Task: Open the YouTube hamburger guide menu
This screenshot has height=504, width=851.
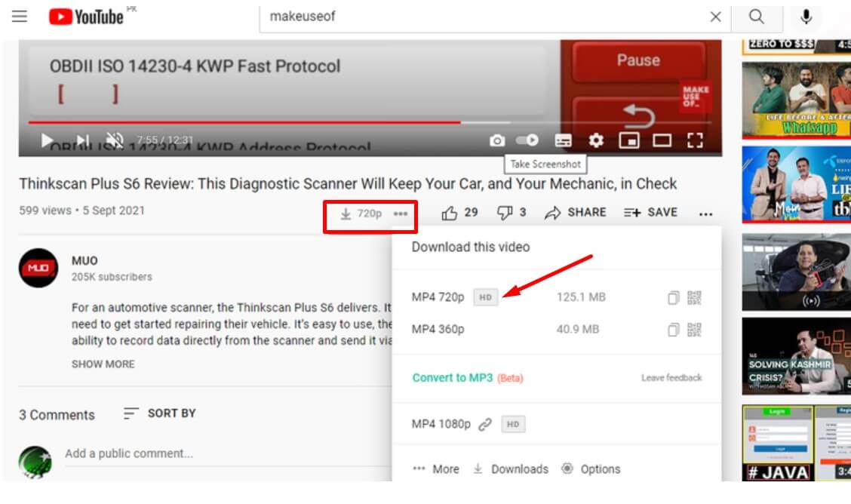Action: pyautogui.click(x=20, y=17)
